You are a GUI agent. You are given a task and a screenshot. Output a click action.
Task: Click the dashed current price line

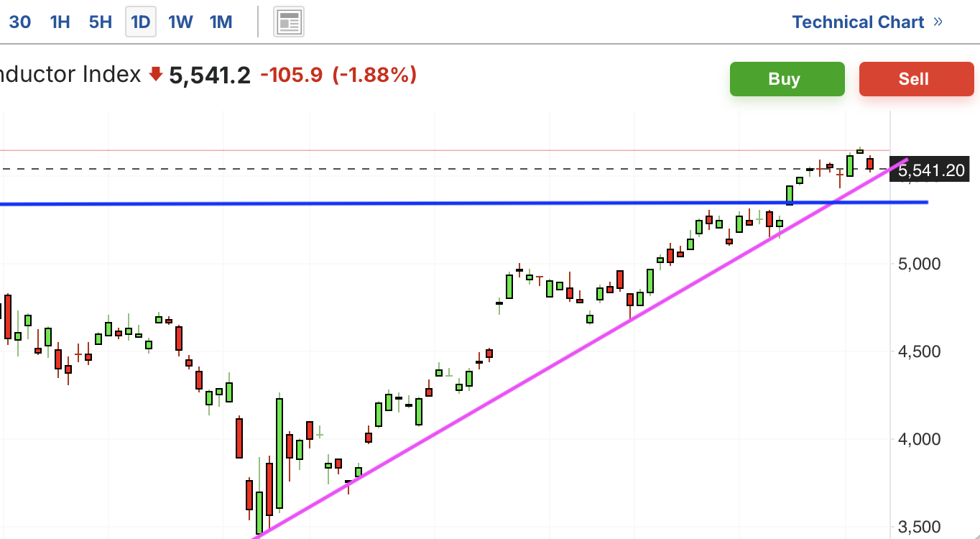pyautogui.click(x=431, y=169)
